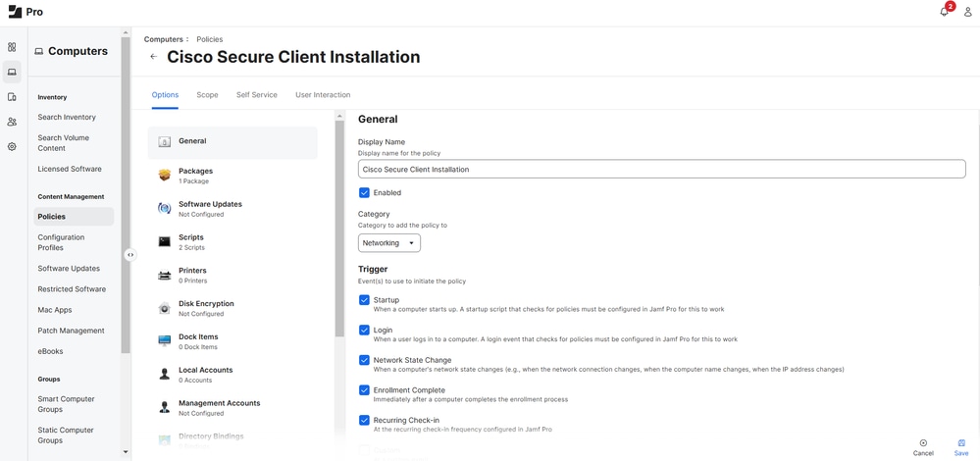Open the Networking category dropdown
Viewport: 980px width, 461px height.
pyautogui.click(x=388, y=243)
